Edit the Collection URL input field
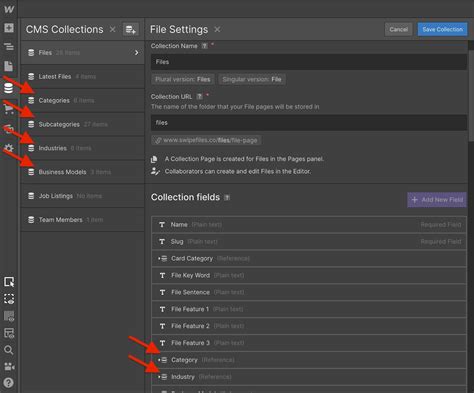This screenshot has width=474, height=393. [x=309, y=123]
